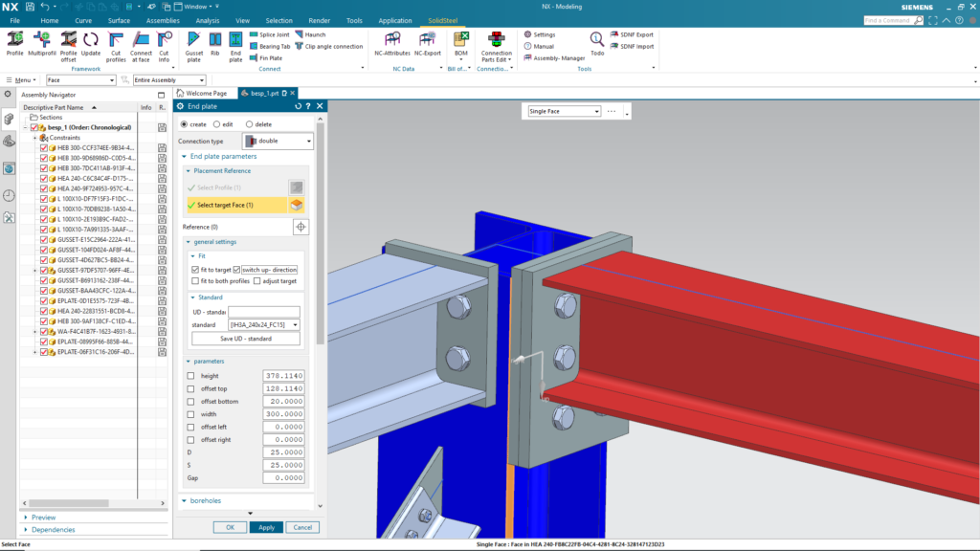The height and width of the screenshot is (551, 980).
Task: Open Connection Parts Edit
Action: (497, 47)
